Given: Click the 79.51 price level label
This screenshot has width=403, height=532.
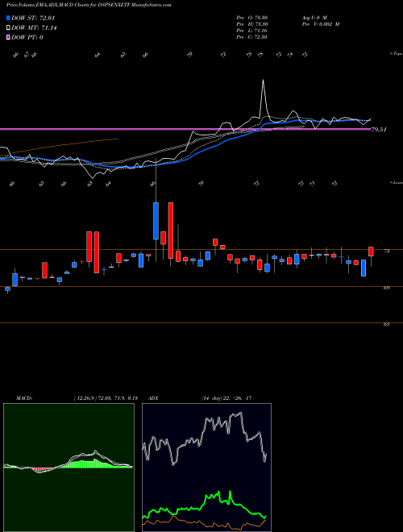Looking at the screenshot, I should pos(380,130).
